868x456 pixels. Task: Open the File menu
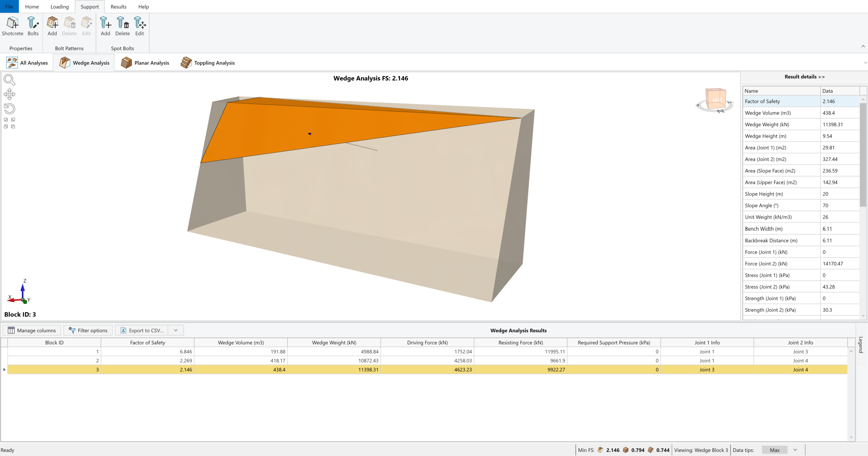coord(9,6)
